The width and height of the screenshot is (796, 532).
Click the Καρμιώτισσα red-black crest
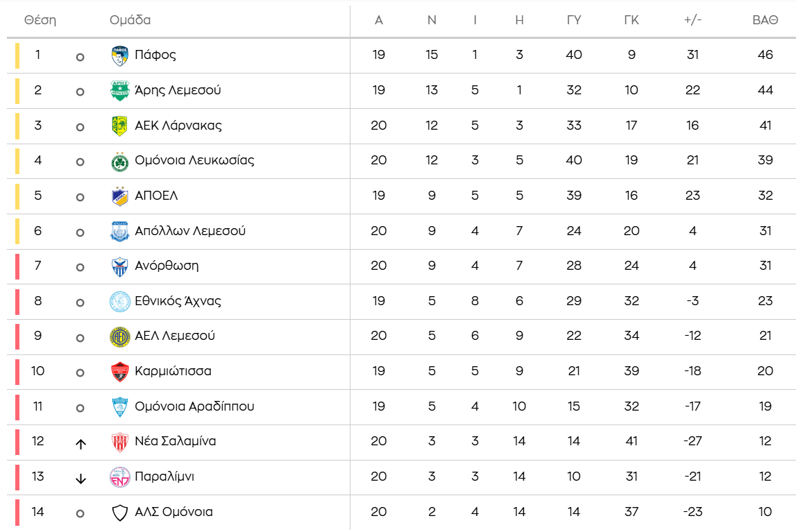[120, 372]
